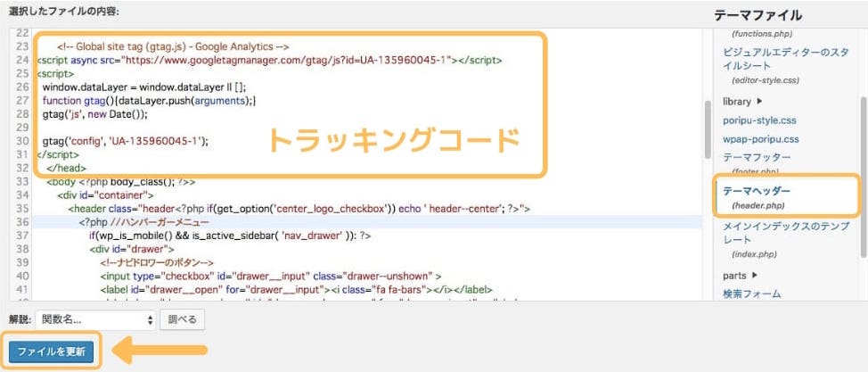This screenshot has width=868, height=372.
Task: Click the body_class() line
Action: [x=120, y=182]
